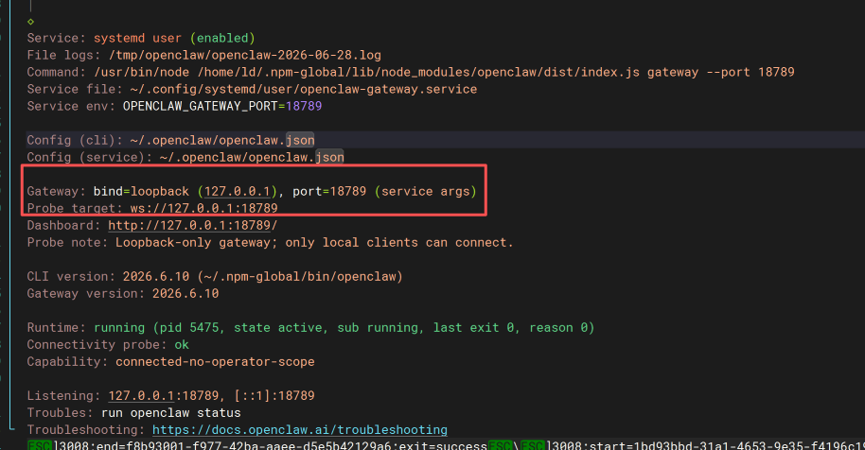Click the 'exit=success' text in bottom line

pyautogui.click(x=444, y=445)
